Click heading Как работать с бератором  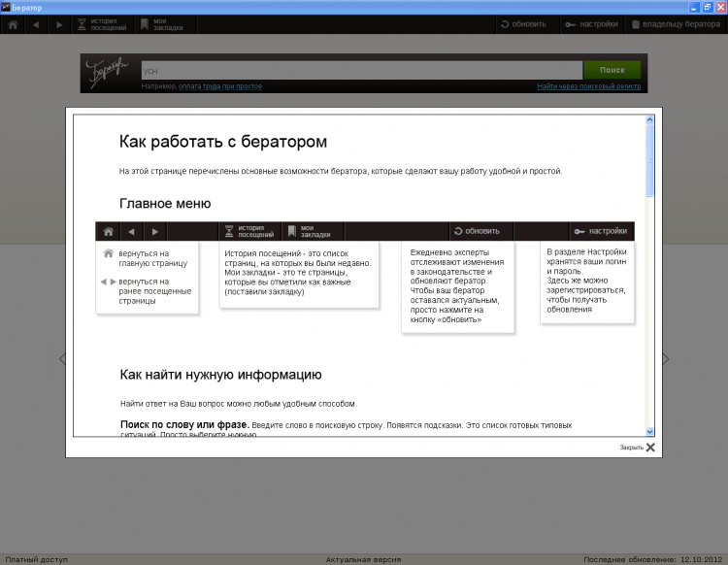223,142
